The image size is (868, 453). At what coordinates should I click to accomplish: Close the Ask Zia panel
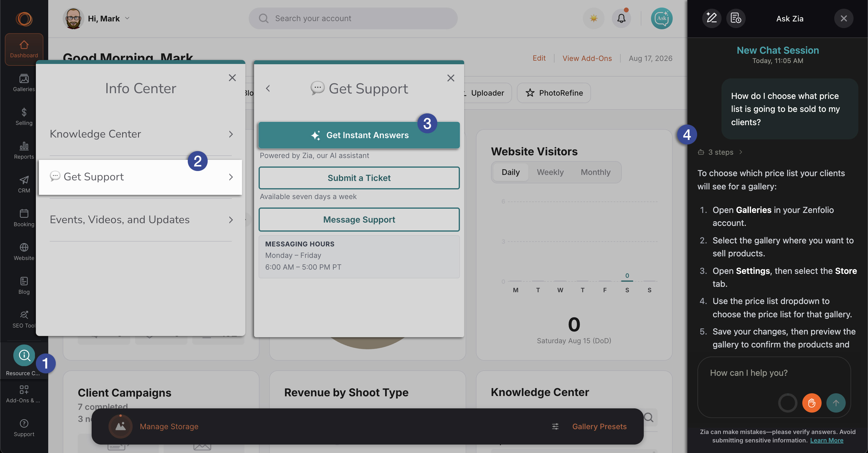click(843, 18)
